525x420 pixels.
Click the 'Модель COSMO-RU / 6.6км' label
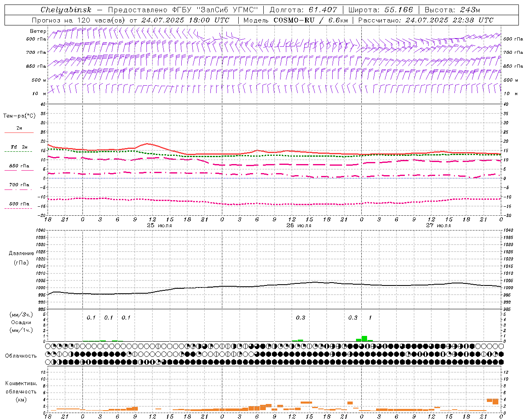[x=295, y=20]
